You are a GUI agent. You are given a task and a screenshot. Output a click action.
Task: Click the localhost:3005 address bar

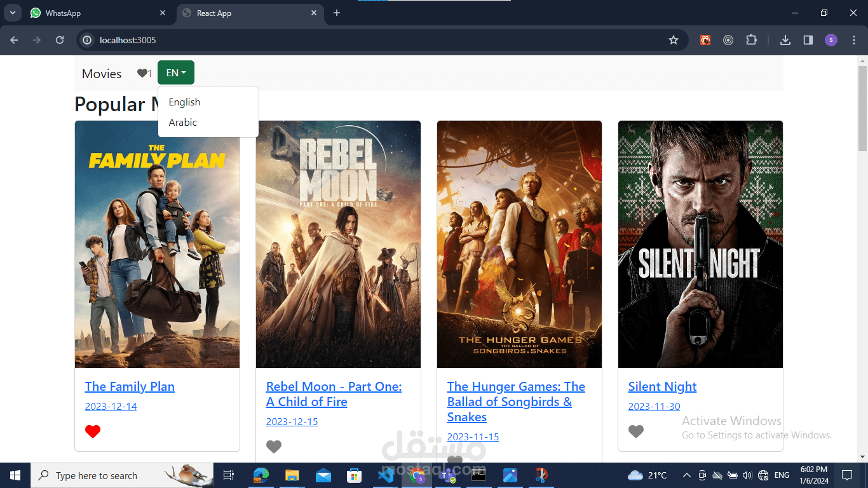[x=381, y=40]
